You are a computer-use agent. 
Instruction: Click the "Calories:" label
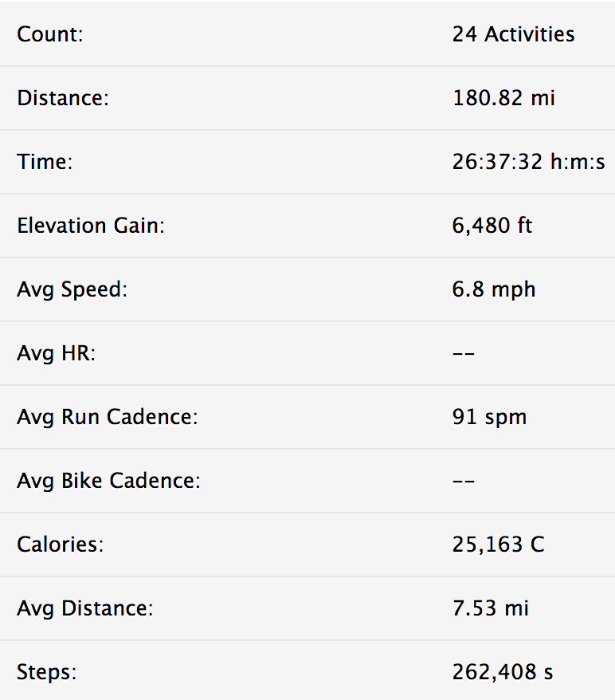[61, 545]
